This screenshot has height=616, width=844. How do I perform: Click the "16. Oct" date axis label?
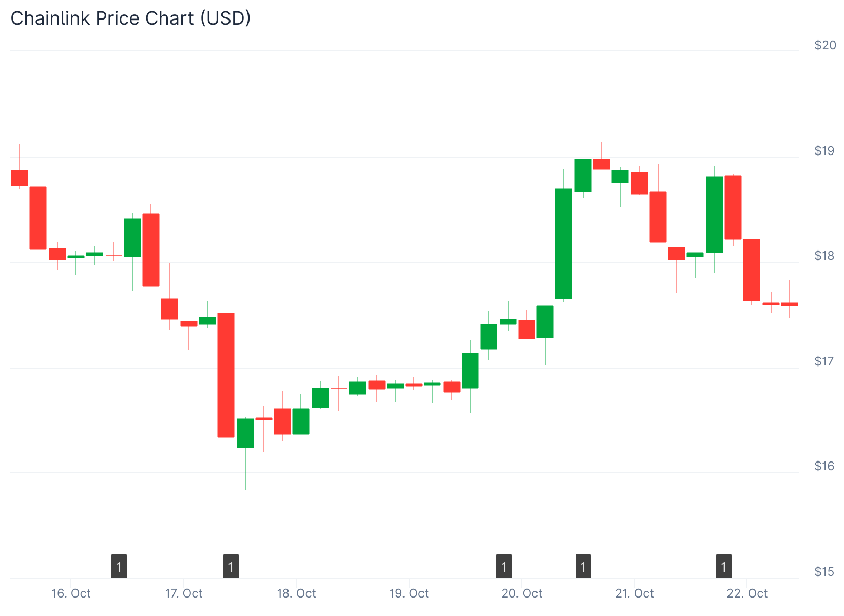tap(71, 593)
